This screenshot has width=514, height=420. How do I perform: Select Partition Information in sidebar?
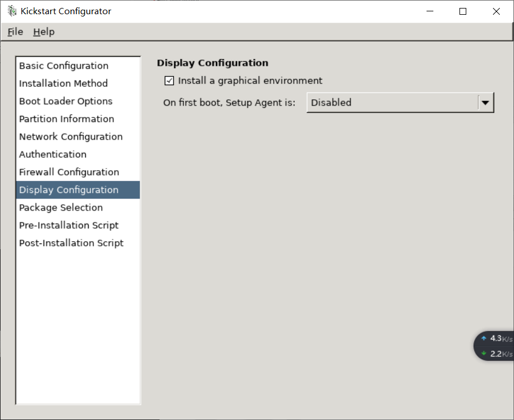[x=78, y=119]
